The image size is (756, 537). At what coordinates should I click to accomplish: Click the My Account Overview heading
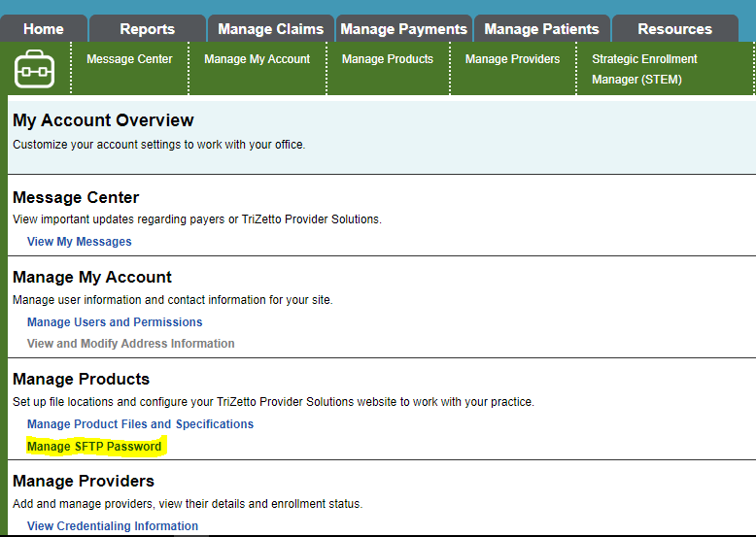[x=103, y=119]
